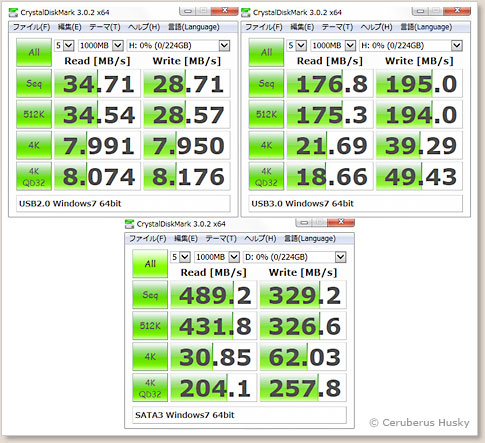Expand 1000MB test size dropdown in USB3.0 window
The image size is (485, 443).
click(350, 45)
